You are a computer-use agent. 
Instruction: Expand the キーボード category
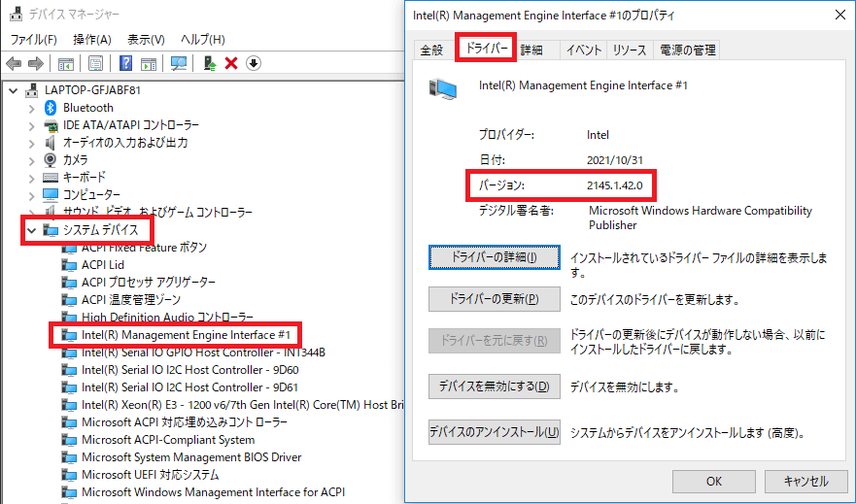[x=32, y=179]
